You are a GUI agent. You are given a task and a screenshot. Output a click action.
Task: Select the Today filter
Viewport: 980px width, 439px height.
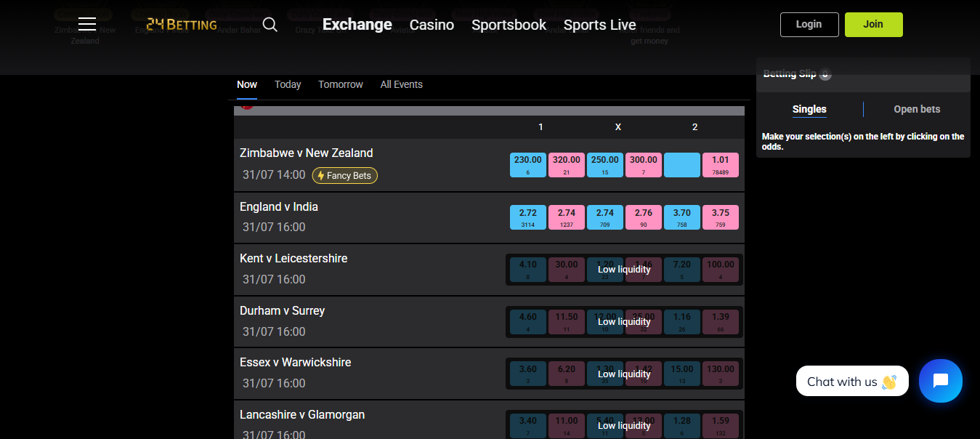point(288,84)
